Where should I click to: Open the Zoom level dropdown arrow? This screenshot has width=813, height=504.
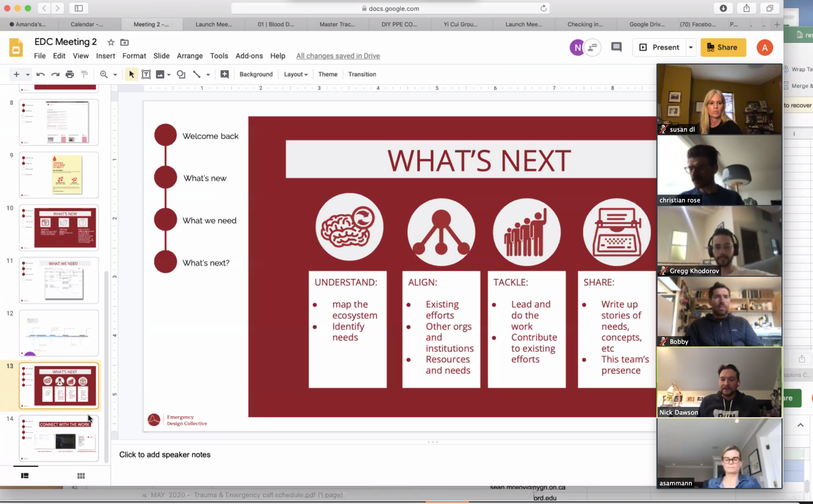point(115,75)
